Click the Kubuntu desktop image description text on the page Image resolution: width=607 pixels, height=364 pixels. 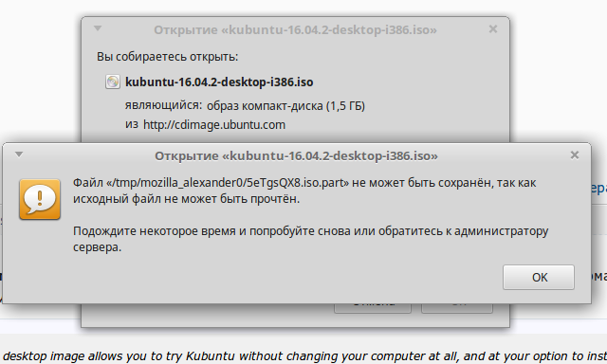point(305,355)
